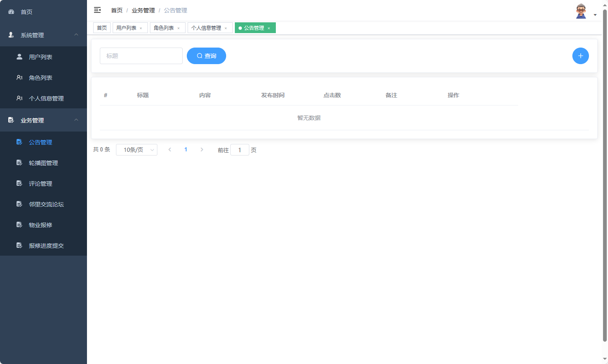Switch to the 用户列表 tab
Viewport: 608px width, 364px height.
pyautogui.click(x=127, y=27)
